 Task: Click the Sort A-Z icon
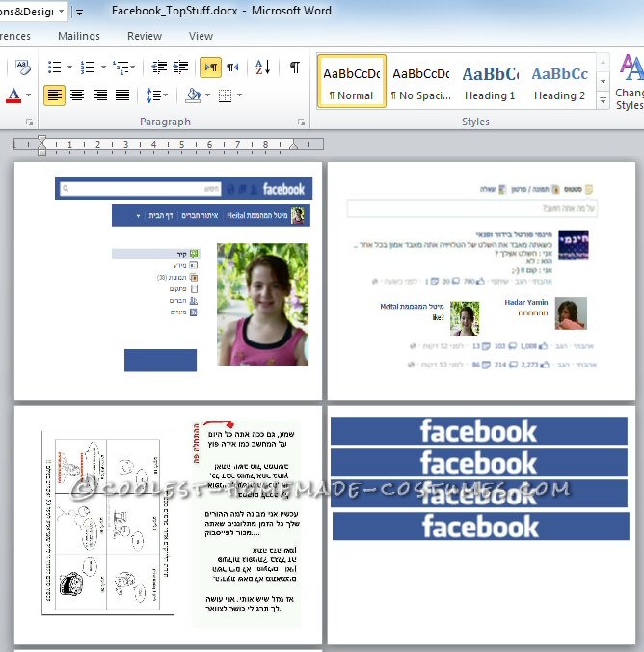pyautogui.click(x=263, y=67)
